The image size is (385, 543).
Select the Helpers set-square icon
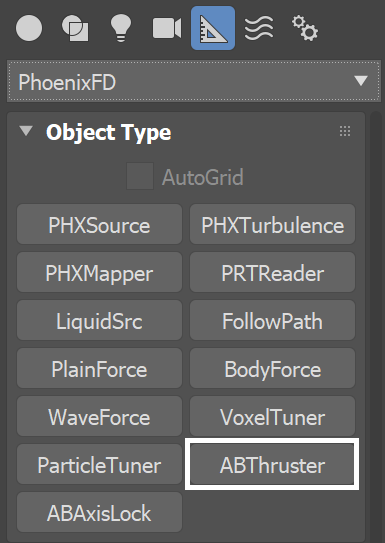(213, 28)
